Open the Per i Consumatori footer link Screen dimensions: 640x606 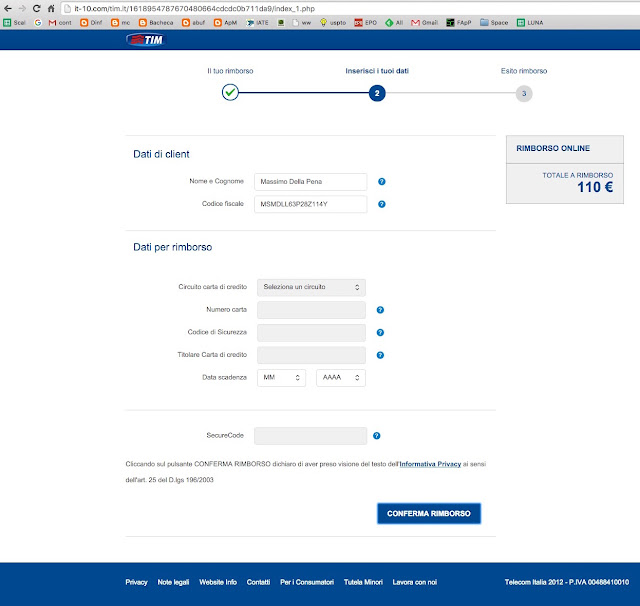[307, 582]
